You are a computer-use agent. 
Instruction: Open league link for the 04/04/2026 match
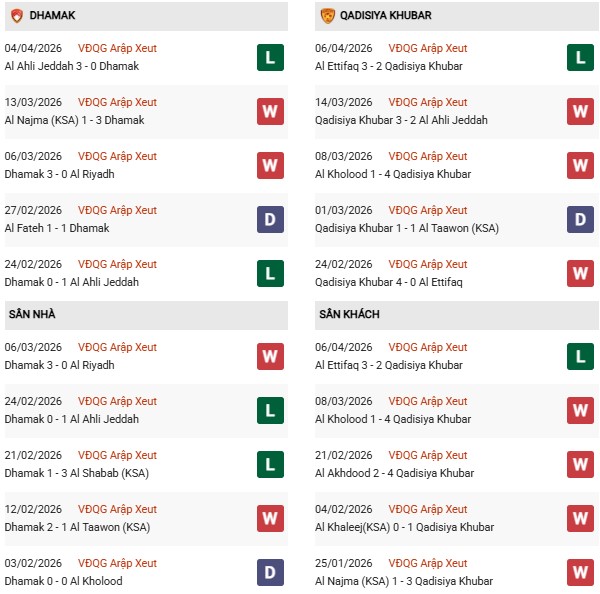click(x=117, y=48)
